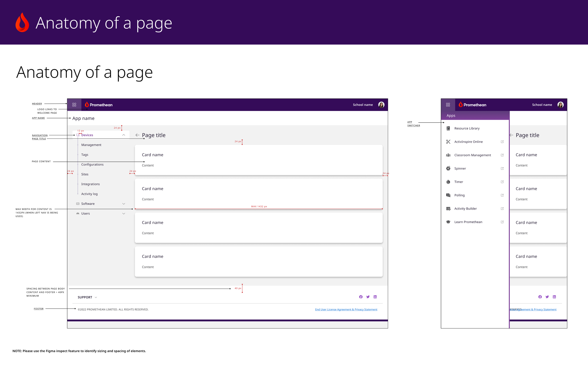The image size is (588, 365).
Task: Collapse the Devices navigation section
Action: pyautogui.click(x=123, y=135)
